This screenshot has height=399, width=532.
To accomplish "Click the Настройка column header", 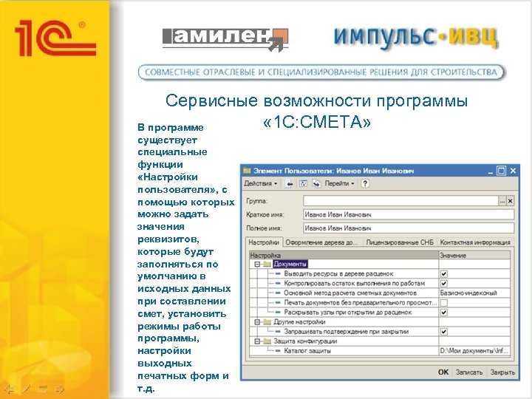I will (344, 255).
